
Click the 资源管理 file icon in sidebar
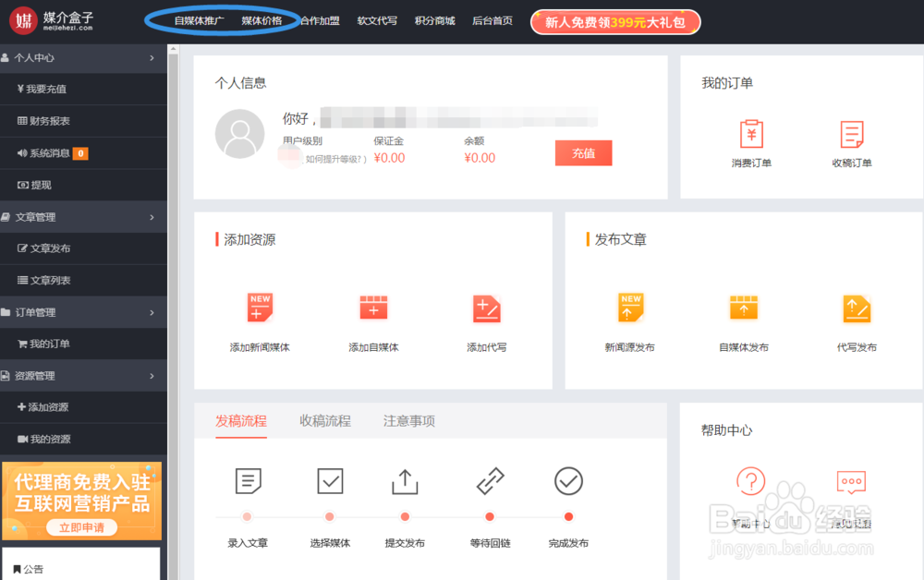(x=5, y=376)
